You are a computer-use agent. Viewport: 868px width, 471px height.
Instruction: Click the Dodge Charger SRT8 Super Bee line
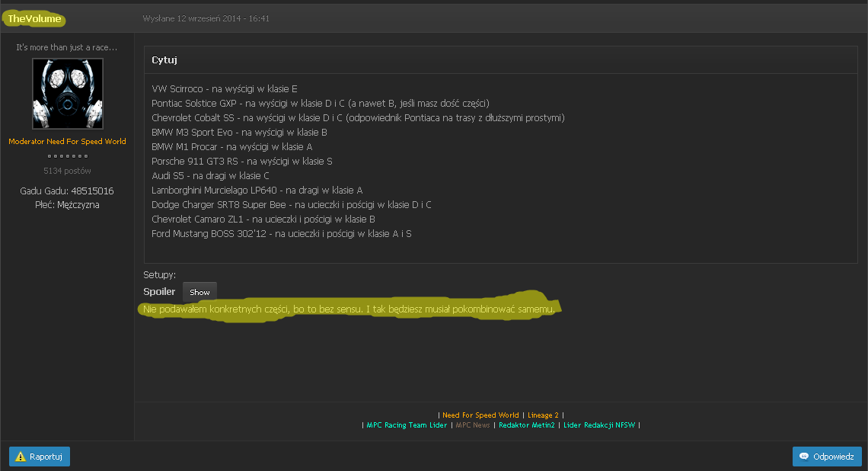tap(291, 204)
